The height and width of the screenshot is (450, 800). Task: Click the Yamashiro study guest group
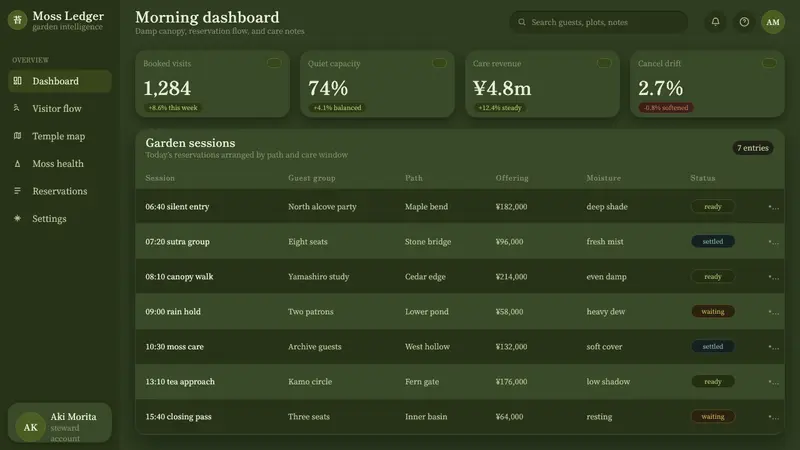tap(318, 277)
